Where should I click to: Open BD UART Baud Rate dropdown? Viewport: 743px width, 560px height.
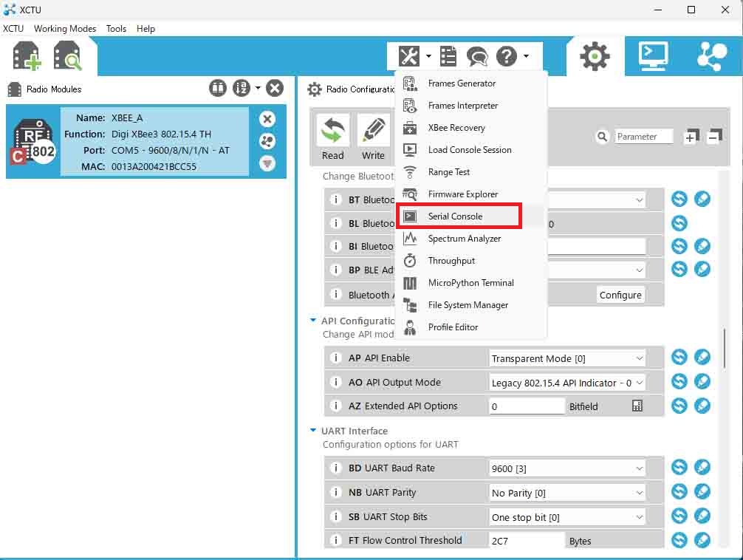pyautogui.click(x=567, y=468)
